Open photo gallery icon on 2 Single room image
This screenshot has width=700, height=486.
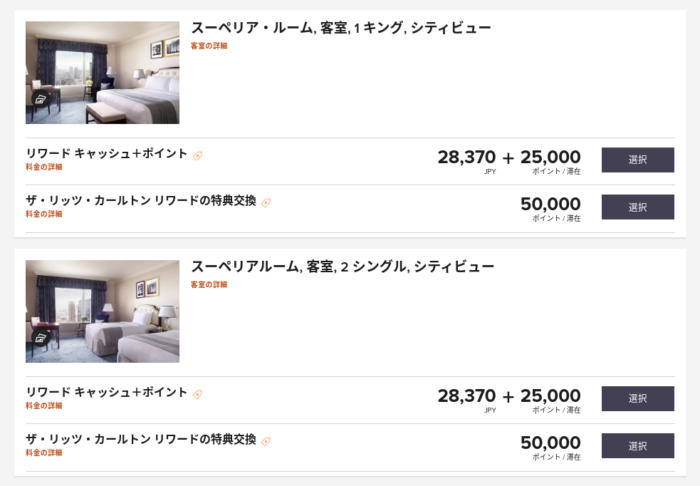(41, 337)
